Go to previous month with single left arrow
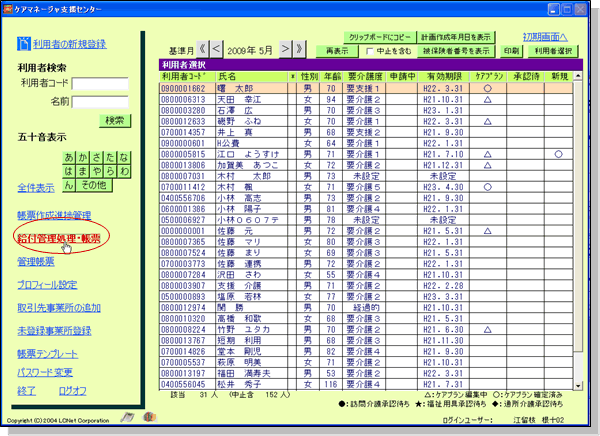The height and width of the screenshot is (436, 600). tap(216, 49)
